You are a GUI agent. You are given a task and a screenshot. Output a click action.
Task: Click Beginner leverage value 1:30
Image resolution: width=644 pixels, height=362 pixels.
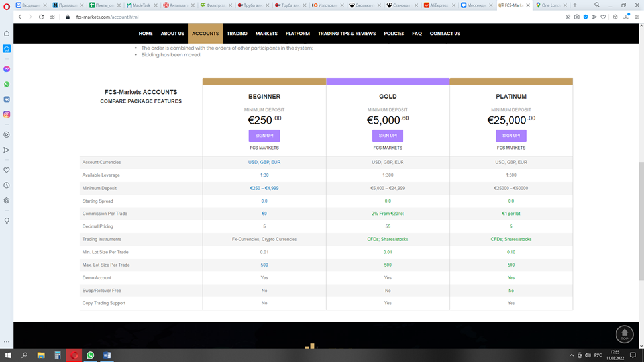tap(264, 175)
